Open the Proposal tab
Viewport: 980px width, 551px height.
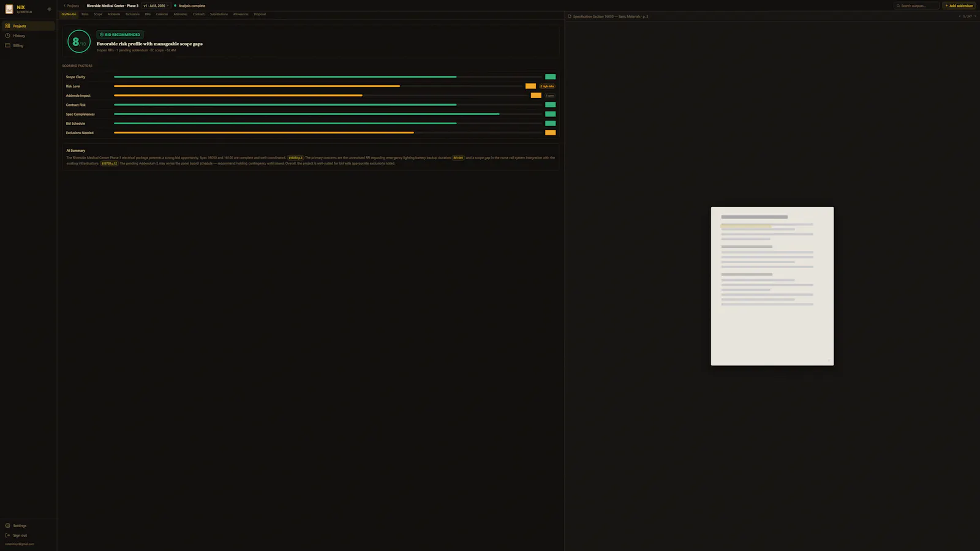260,14
